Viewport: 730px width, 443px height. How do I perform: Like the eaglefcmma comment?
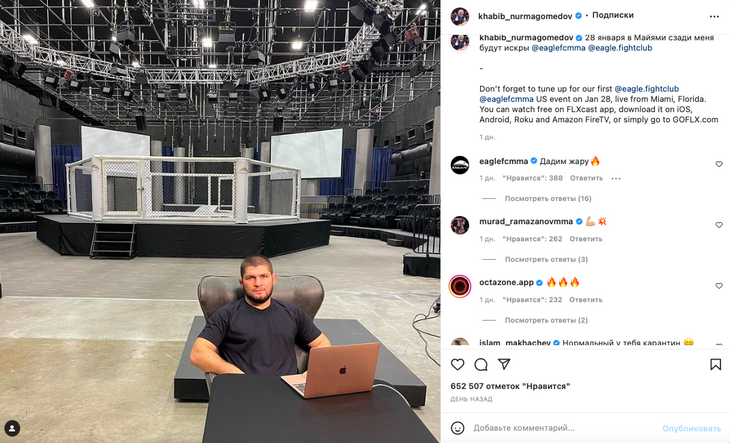click(x=719, y=164)
